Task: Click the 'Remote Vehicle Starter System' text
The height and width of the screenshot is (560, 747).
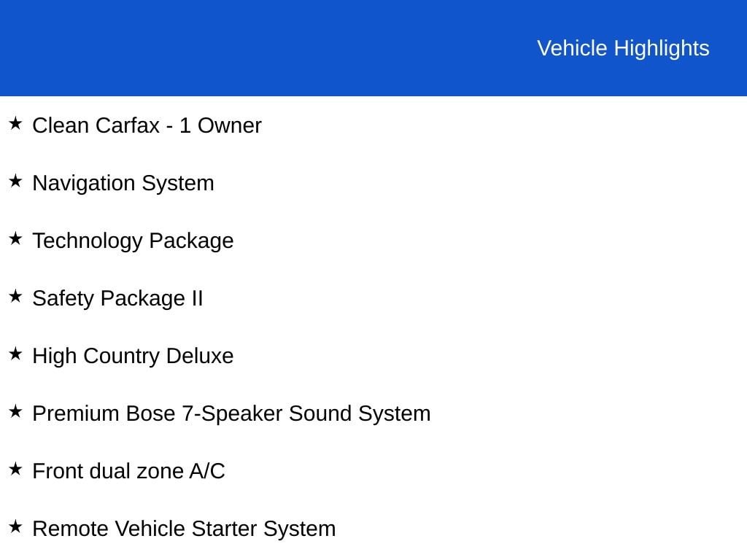Action: point(184,529)
